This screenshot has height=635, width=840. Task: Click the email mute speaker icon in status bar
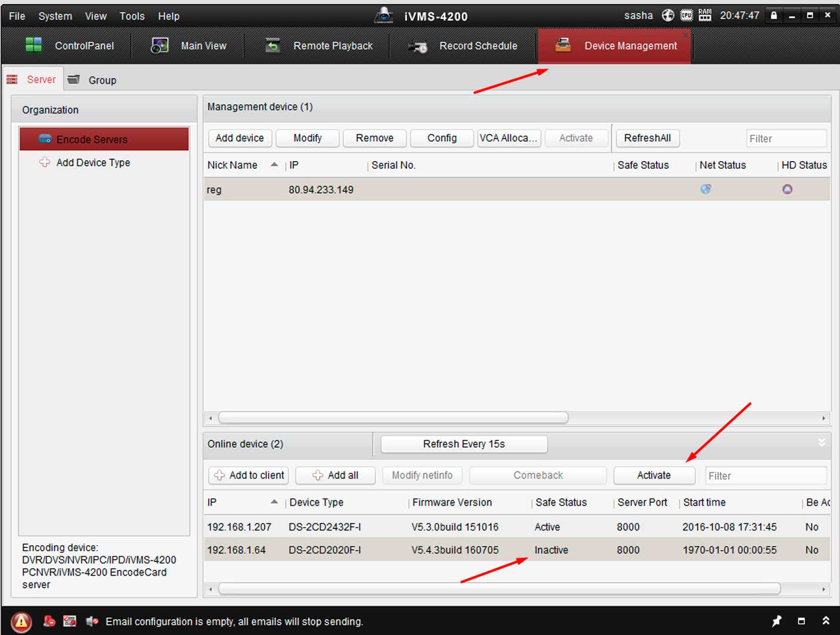tap(92, 621)
